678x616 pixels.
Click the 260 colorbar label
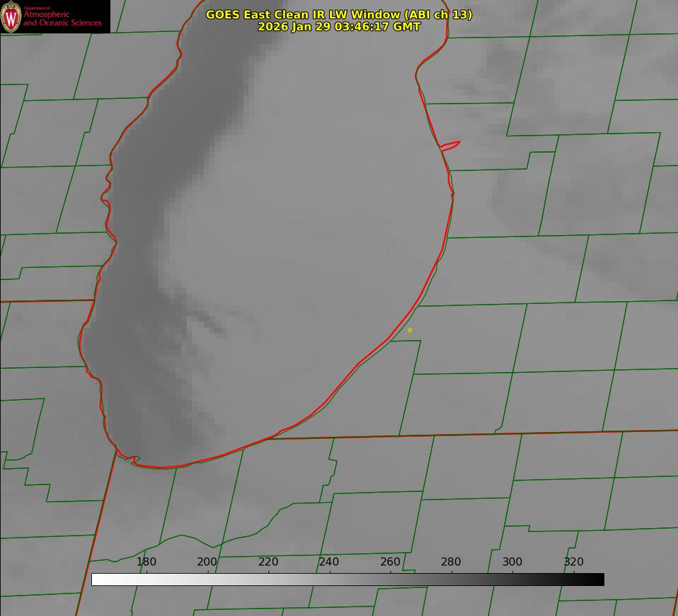pyautogui.click(x=390, y=562)
